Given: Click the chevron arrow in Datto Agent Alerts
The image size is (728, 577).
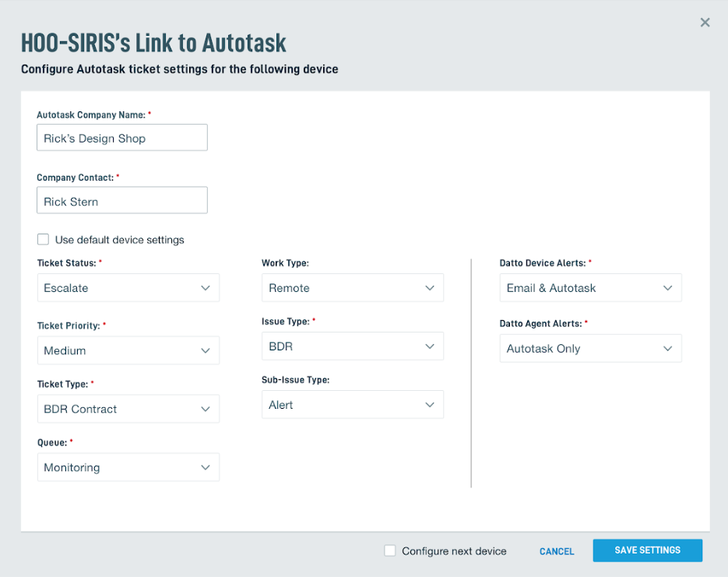Looking at the screenshot, I should [667, 349].
